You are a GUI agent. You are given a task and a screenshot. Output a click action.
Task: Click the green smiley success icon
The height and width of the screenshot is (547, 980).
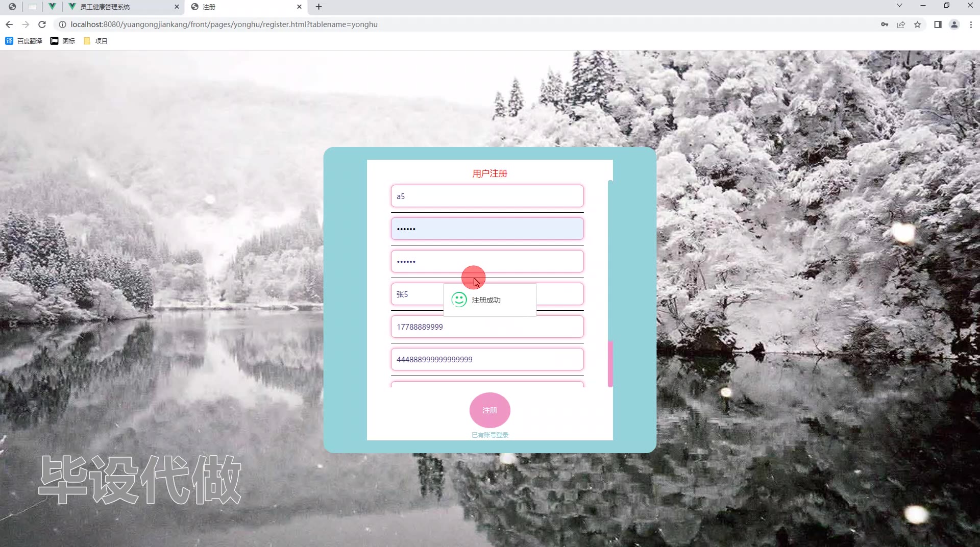(459, 300)
